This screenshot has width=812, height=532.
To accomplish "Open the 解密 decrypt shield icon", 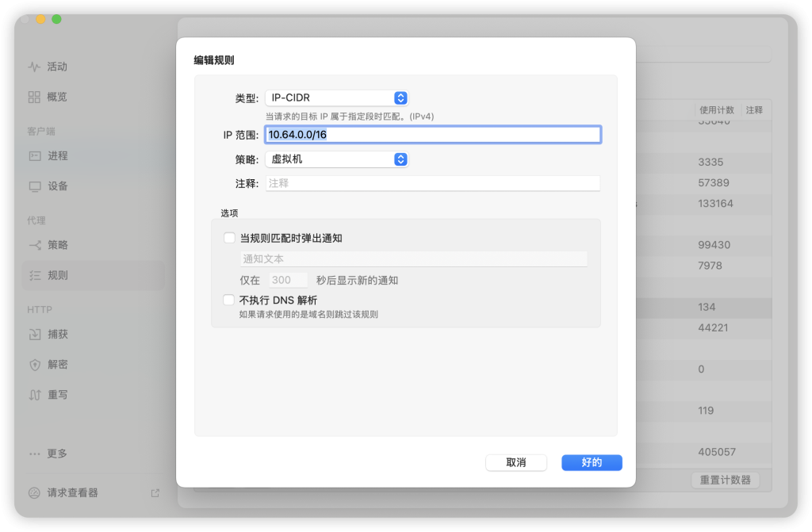I will click(x=35, y=365).
